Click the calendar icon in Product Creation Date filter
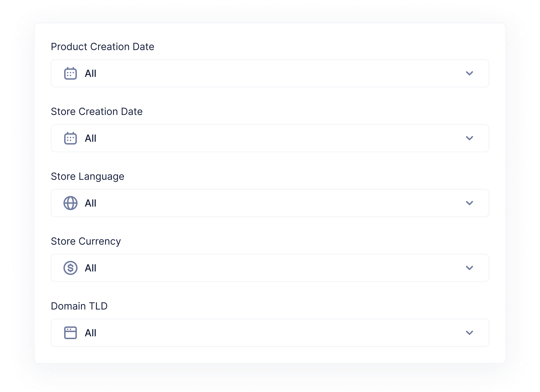The image size is (540, 392). [x=70, y=74]
